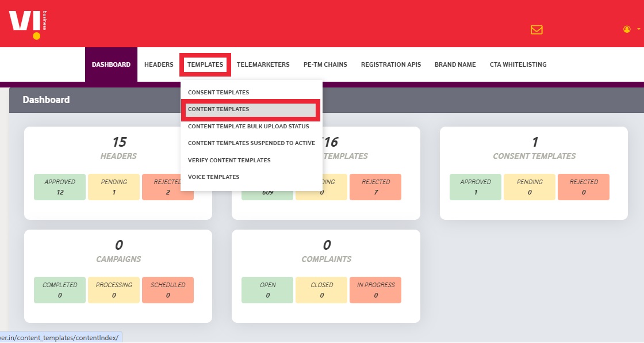
Task: Expand the profile dropdown arrow top right
Action: (637, 29)
